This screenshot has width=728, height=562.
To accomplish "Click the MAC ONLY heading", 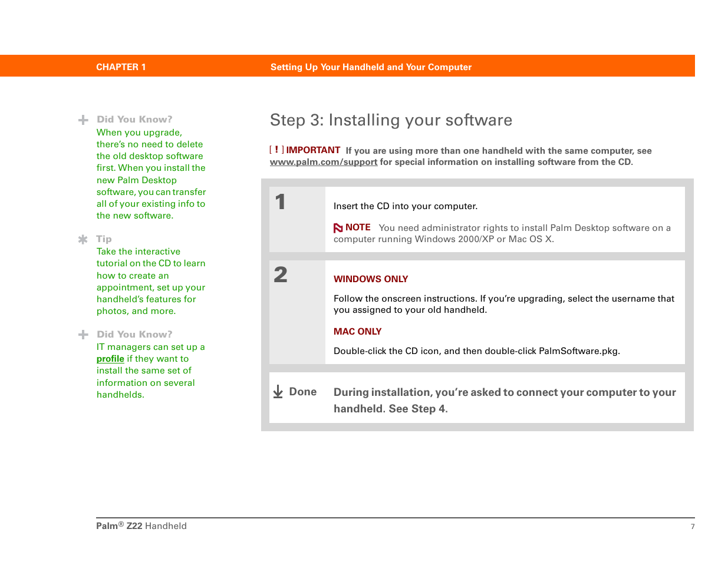I will (x=357, y=332).
